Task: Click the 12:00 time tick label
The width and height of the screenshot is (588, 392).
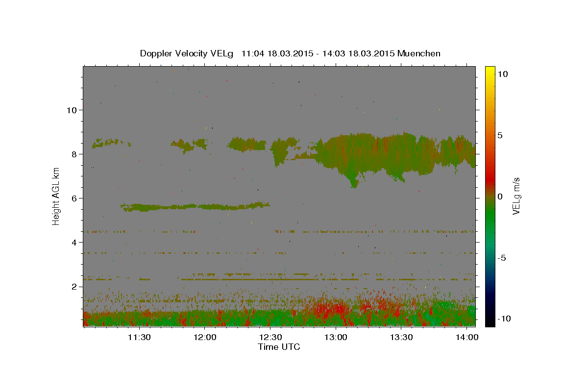Action: pos(204,337)
